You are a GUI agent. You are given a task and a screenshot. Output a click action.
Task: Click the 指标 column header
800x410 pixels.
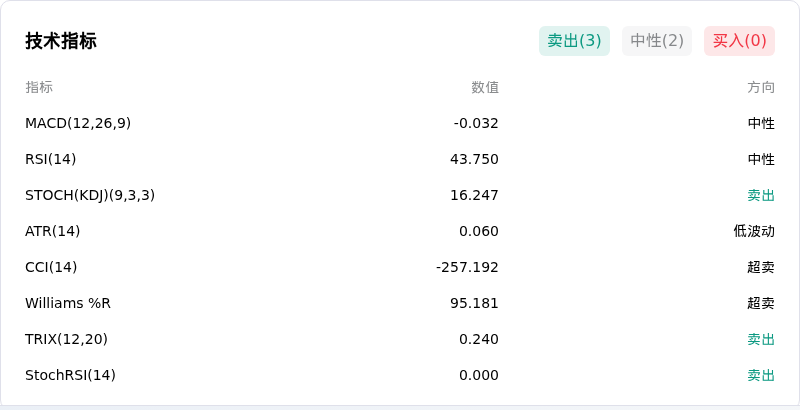[x=39, y=87]
